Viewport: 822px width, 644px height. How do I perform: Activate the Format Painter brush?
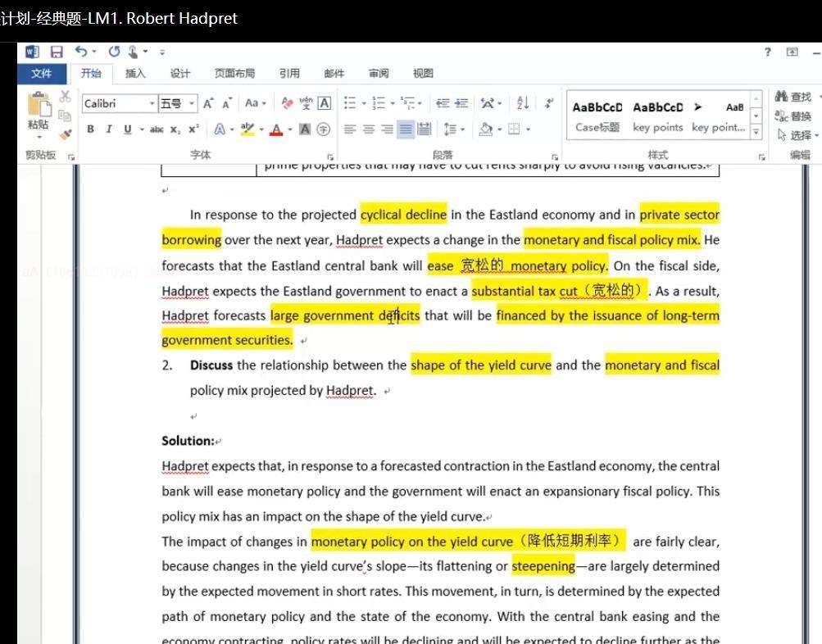click(x=65, y=134)
